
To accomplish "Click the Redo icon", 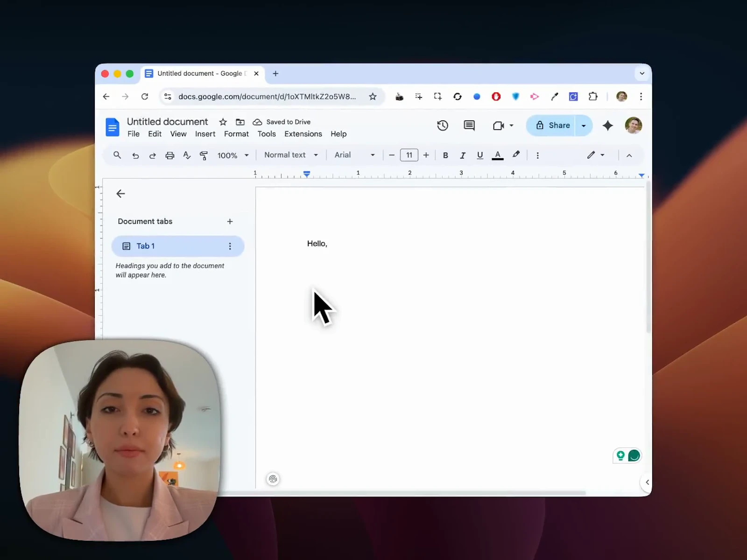I will click(152, 155).
